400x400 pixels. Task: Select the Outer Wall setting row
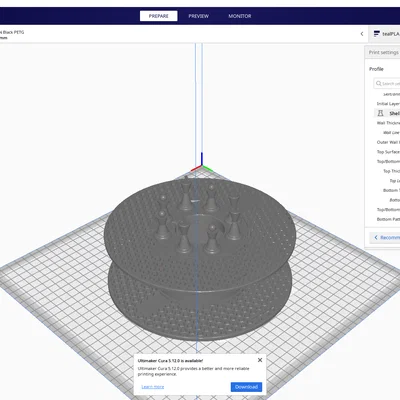point(388,142)
